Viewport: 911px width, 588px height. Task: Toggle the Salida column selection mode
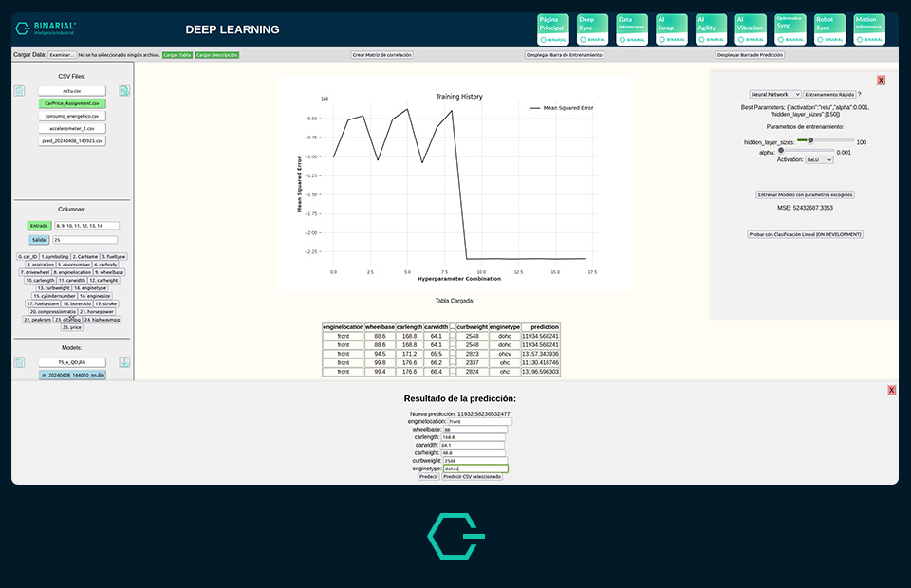click(x=39, y=240)
